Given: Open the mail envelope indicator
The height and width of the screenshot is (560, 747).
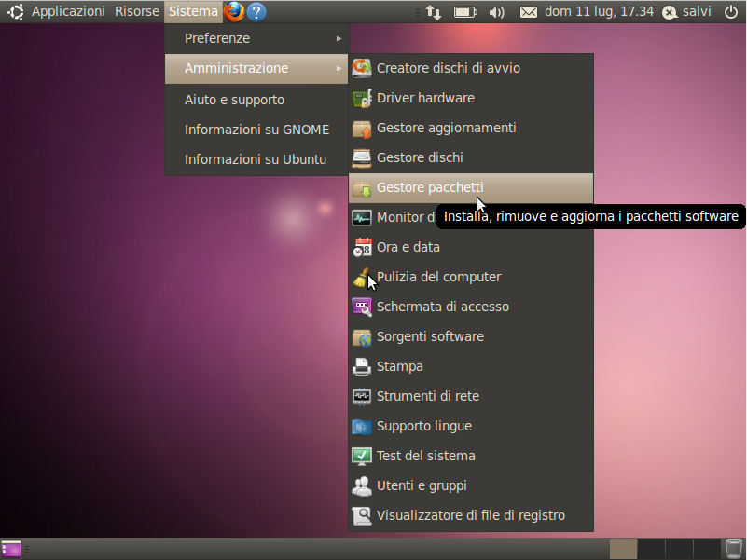Looking at the screenshot, I should (x=529, y=12).
